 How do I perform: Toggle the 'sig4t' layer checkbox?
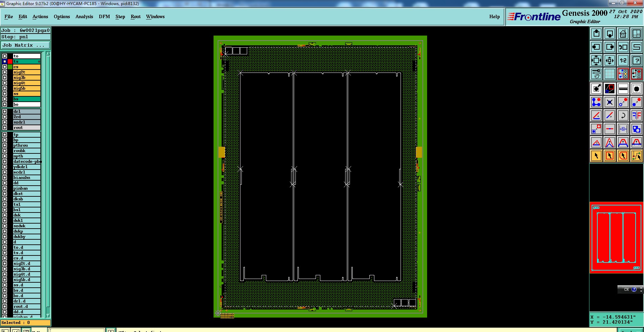coord(5,83)
